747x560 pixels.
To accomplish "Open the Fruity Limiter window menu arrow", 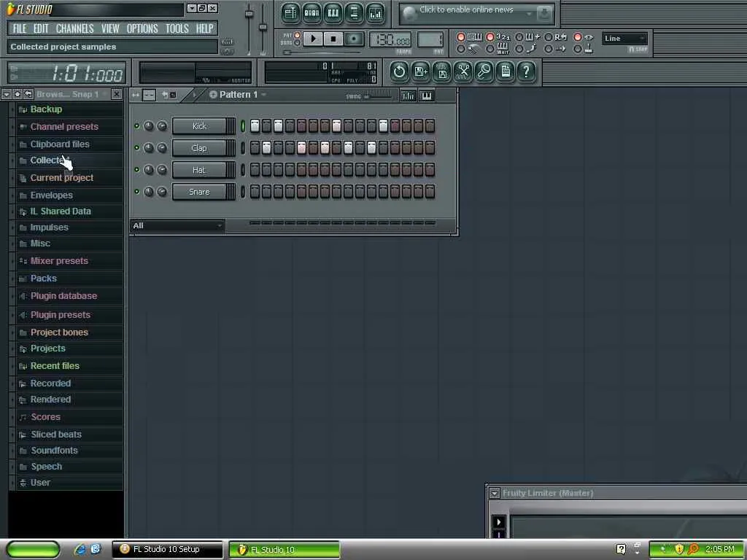I will point(495,494).
